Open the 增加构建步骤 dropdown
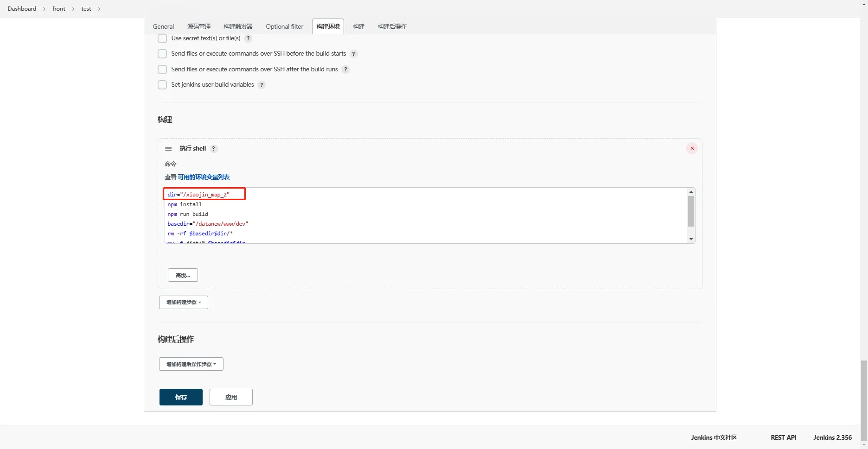Image resolution: width=868 pixels, height=449 pixels. (x=184, y=302)
